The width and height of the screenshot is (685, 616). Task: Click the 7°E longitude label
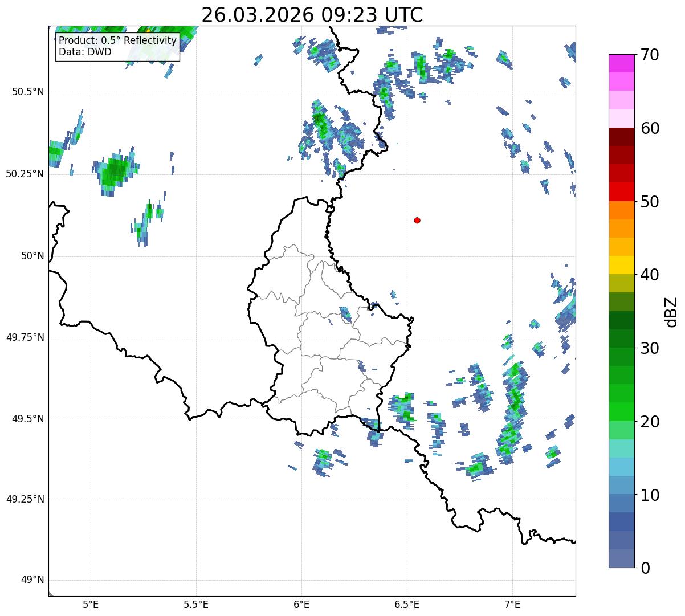[512, 605]
